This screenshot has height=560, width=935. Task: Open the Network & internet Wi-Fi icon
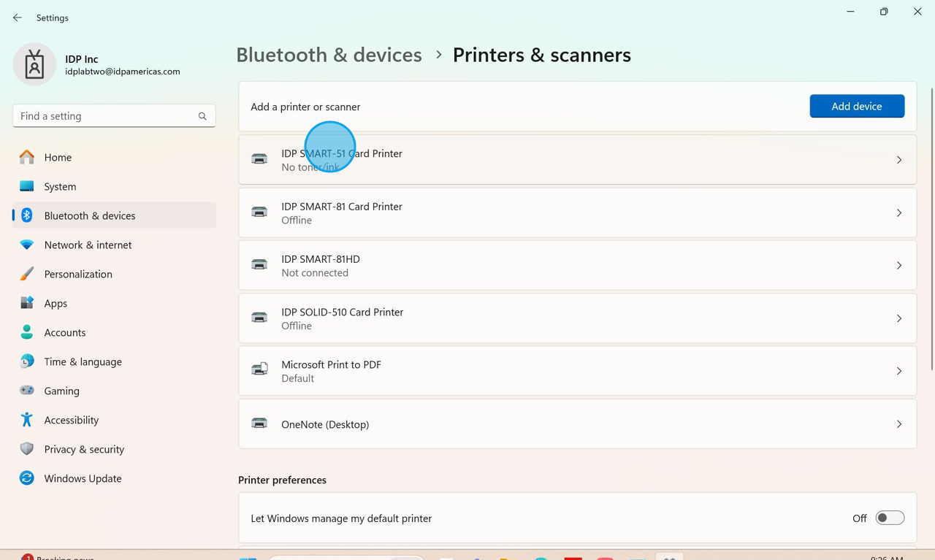pos(27,245)
